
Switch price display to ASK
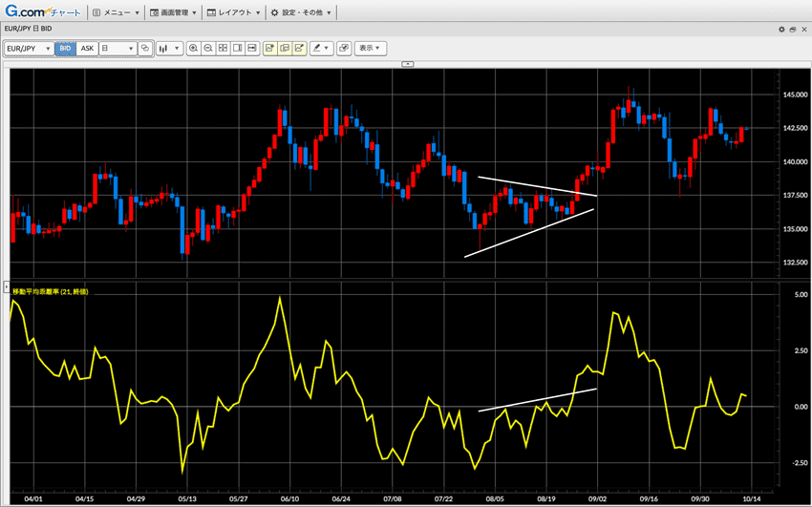tap(87, 48)
